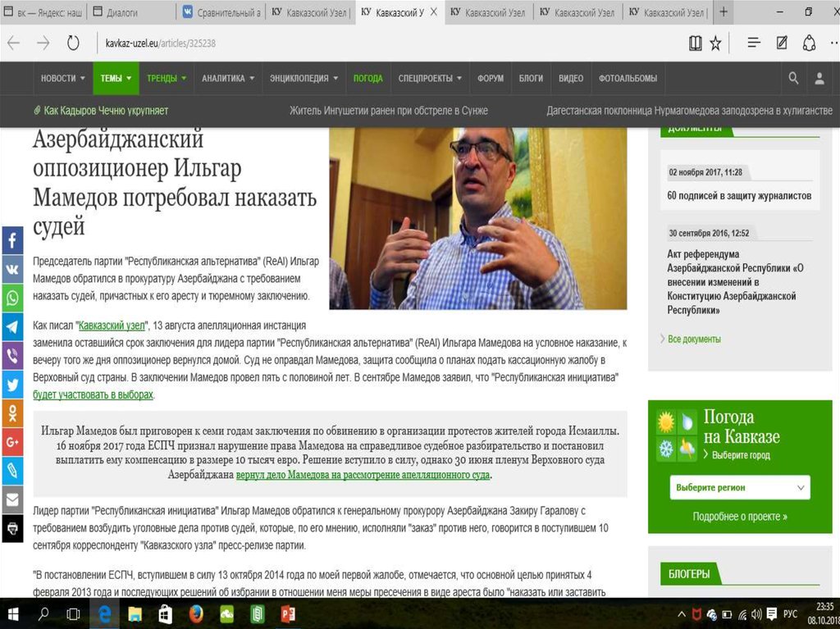840x629 pixels.
Task: Share article on VK sidebar icon
Action: (12, 269)
